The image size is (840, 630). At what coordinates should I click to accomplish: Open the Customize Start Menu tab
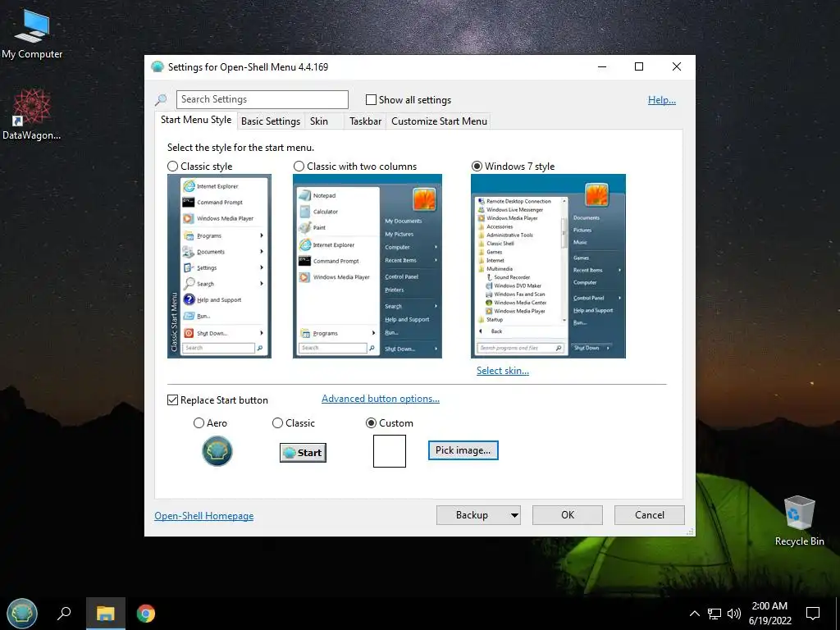click(x=440, y=121)
